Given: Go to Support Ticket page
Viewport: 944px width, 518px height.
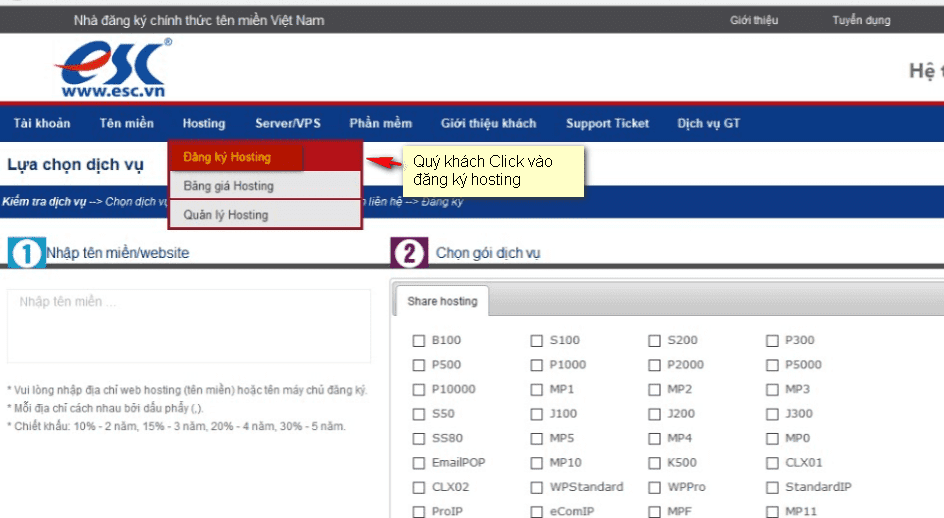Looking at the screenshot, I should (607, 123).
